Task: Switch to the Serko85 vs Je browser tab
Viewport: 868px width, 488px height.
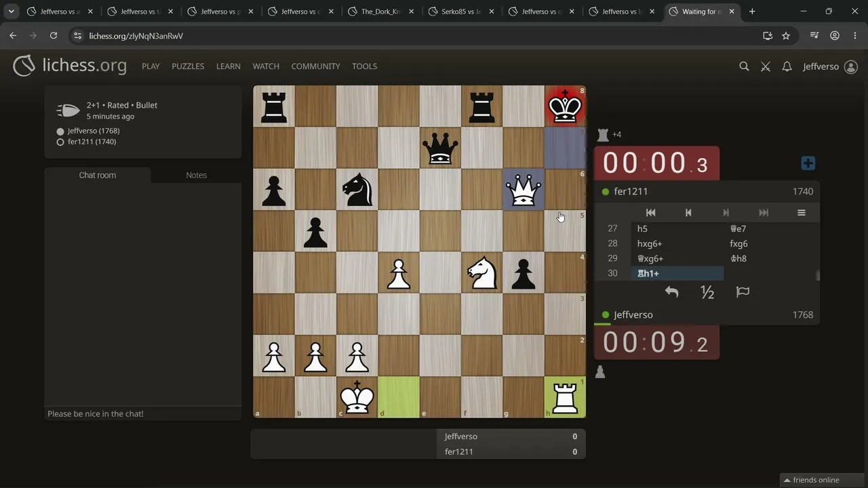Action: [x=461, y=12]
